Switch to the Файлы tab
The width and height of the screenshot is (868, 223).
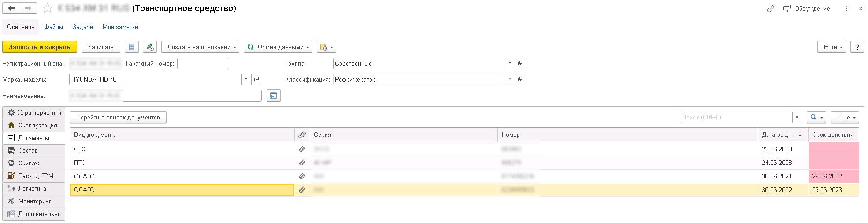click(x=53, y=27)
